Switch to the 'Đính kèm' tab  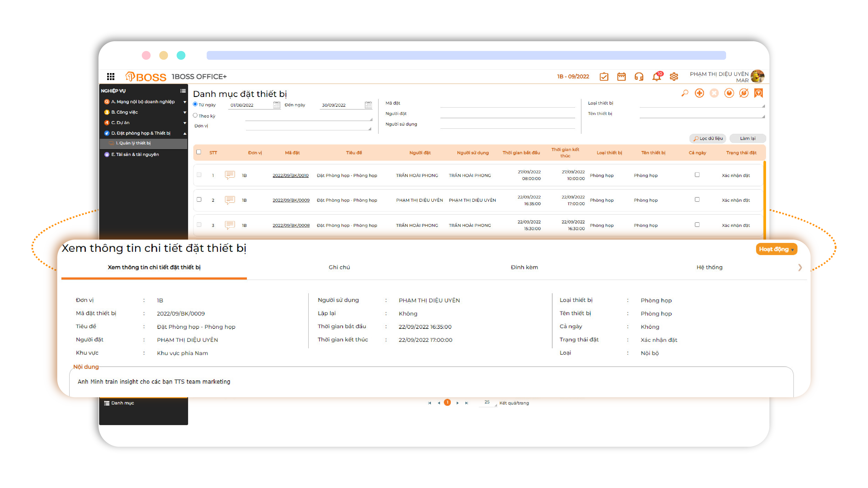point(524,267)
